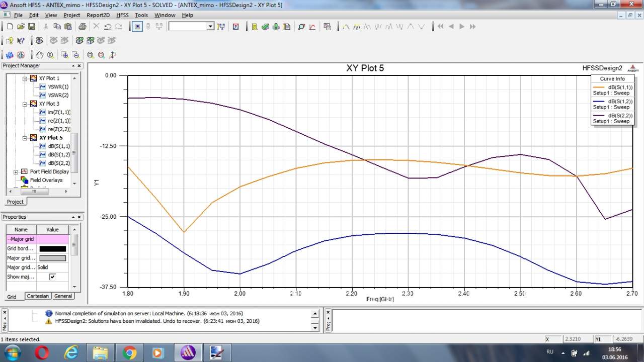Screen dimensions: 644x362
Task: Open Internet Explorer from taskbar
Action: 71,352
